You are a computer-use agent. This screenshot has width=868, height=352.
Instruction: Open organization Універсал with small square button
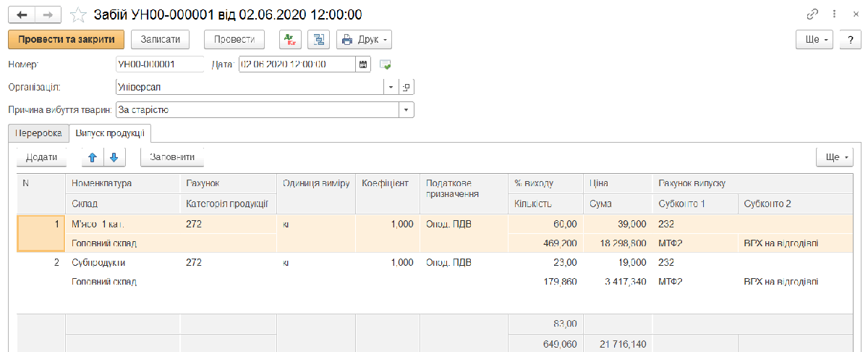(x=407, y=88)
